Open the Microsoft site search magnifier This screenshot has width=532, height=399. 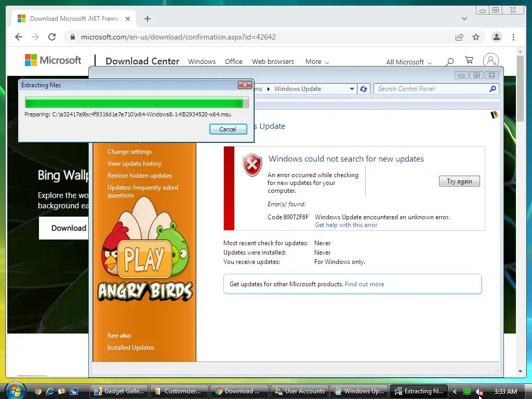tap(450, 62)
